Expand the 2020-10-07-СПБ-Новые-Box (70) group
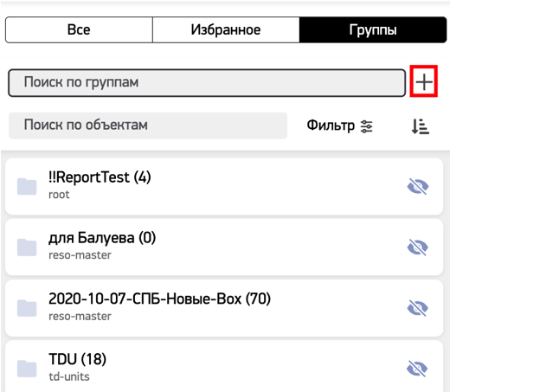559x392 pixels. (159, 299)
